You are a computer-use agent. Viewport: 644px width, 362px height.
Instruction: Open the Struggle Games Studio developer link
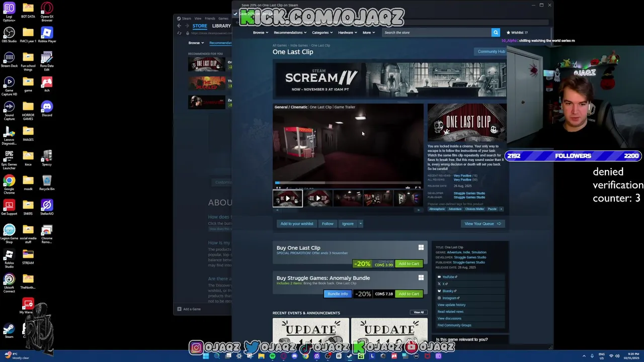coord(469,194)
